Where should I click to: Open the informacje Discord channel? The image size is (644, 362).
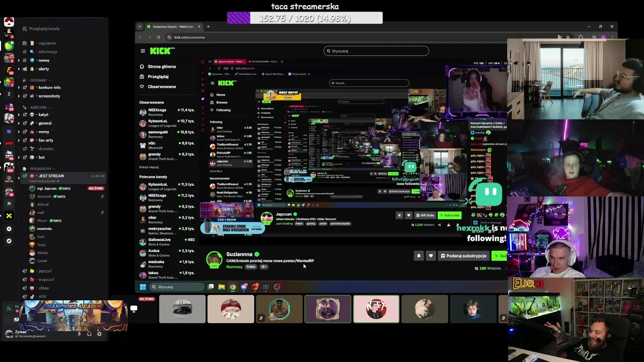coord(48,52)
